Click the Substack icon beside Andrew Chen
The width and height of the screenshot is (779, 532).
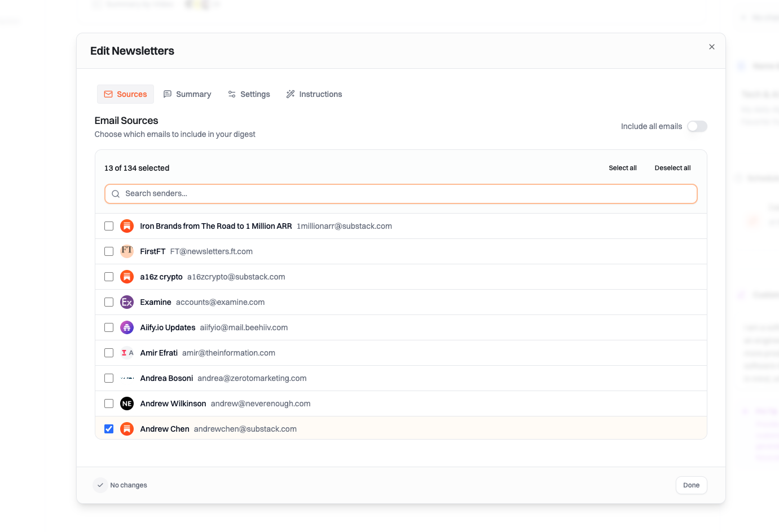(127, 429)
